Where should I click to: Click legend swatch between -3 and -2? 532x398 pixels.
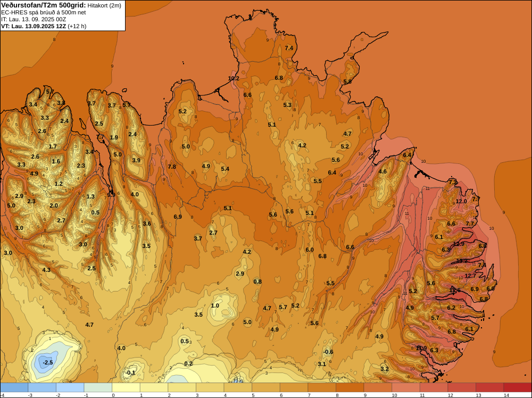coord(42,387)
